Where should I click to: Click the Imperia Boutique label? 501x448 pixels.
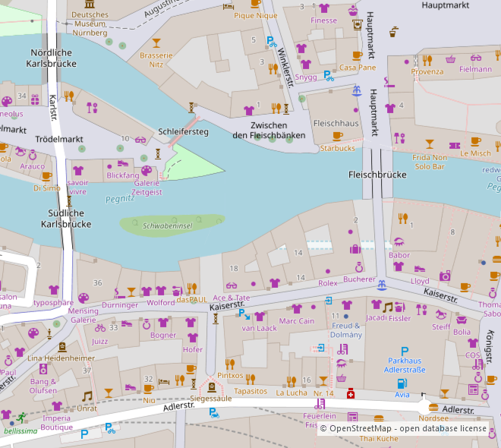[x=57, y=423]
